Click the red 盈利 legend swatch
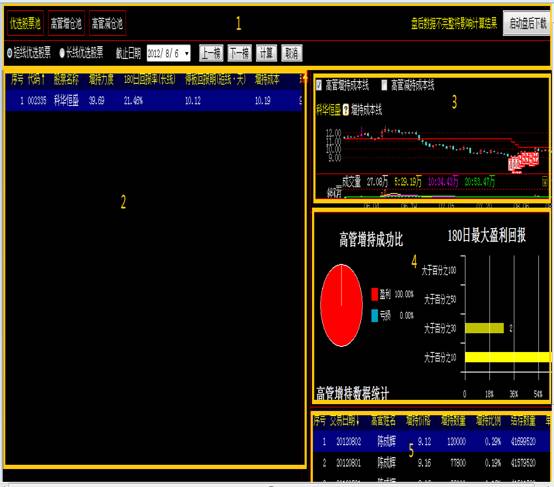554x487 pixels. click(x=375, y=294)
